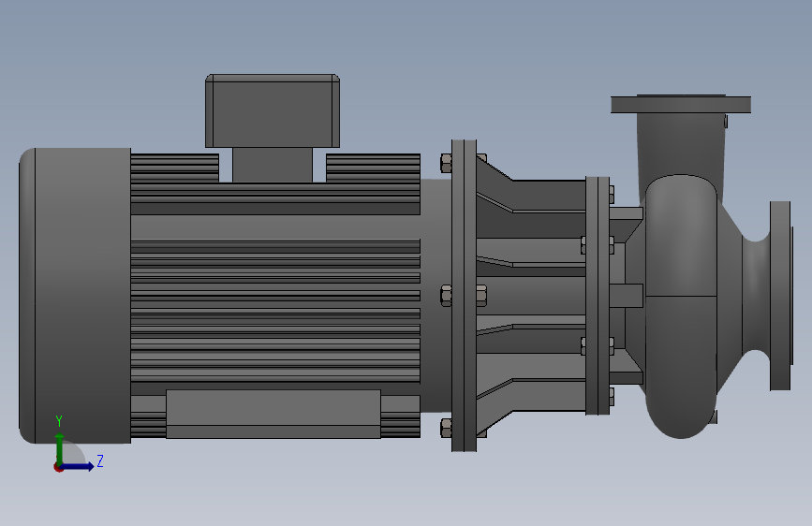Click the red origin ball of the triad
Viewport: 812px width, 526px height.
58,467
